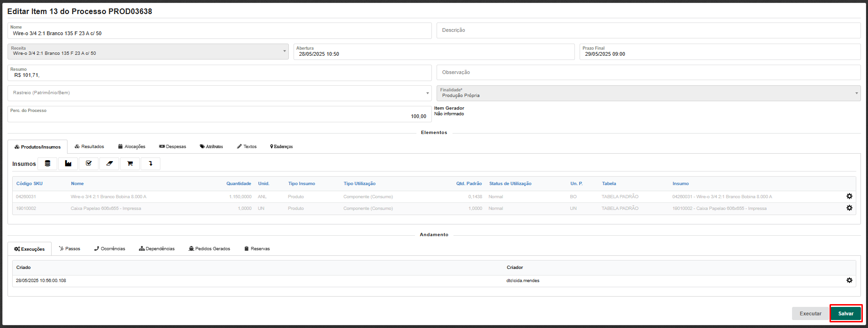
Task: Open the Dependências tab
Action: point(157,249)
